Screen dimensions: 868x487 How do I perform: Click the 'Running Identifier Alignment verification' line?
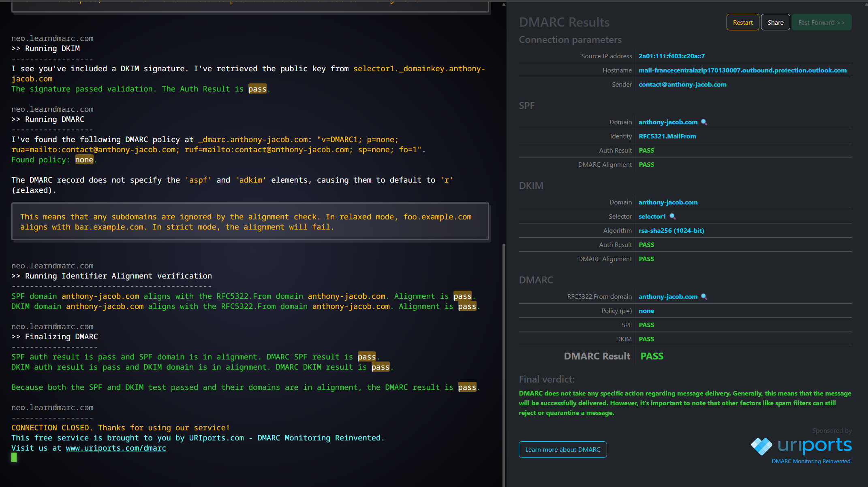(111, 276)
